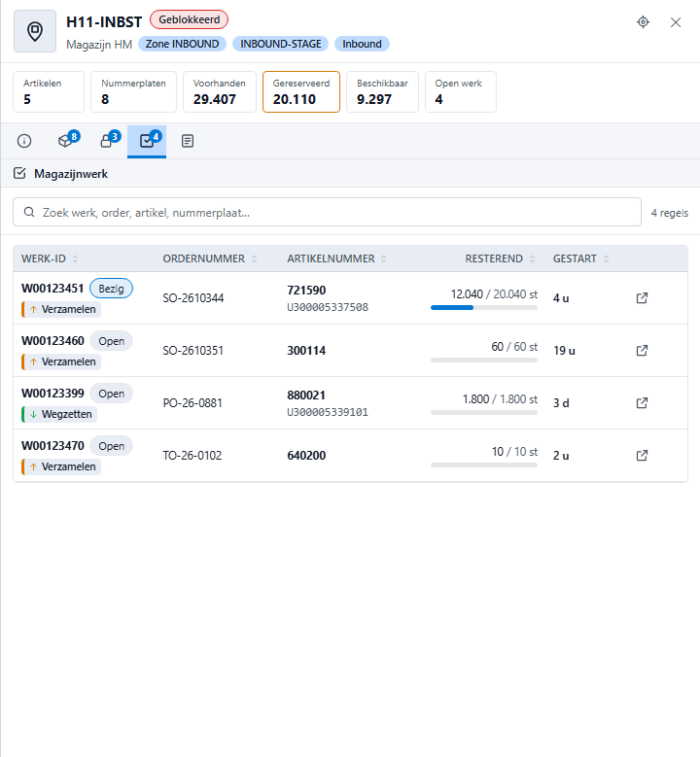Click the Magazijn HM warehouse label

tap(99, 45)
